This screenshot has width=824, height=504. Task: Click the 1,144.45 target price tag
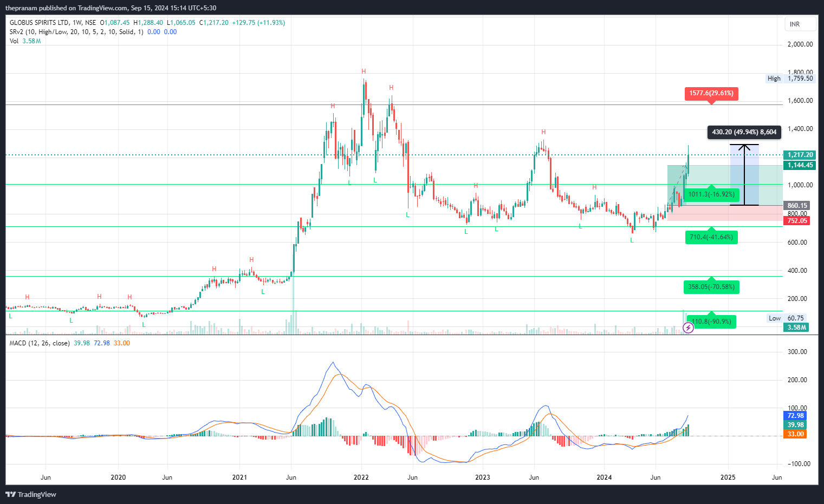[x=800, y=165]
